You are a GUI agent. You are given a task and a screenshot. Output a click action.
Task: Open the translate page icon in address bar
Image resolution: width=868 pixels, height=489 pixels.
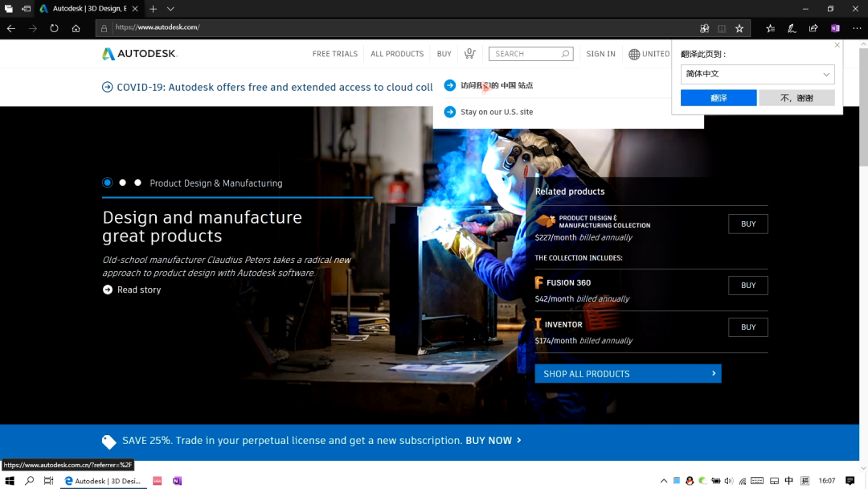[704, 28]
